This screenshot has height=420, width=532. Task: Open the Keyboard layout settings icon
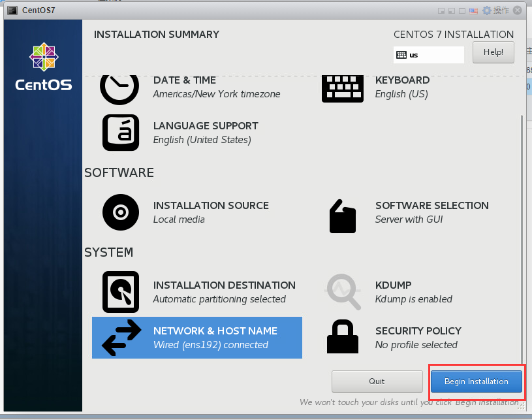pos(342,89)
